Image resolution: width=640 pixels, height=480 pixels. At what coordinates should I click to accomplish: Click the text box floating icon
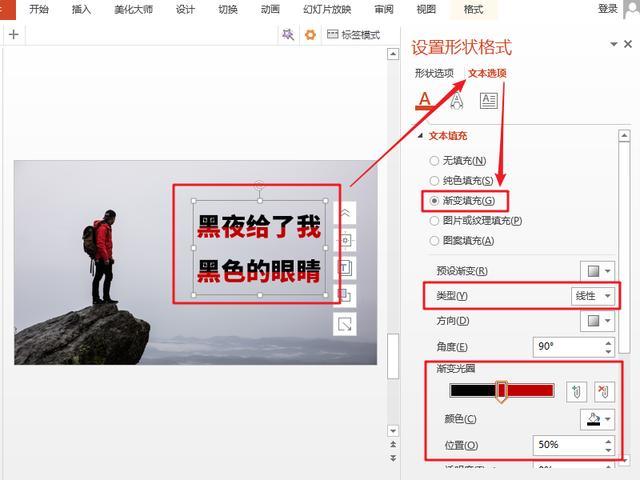345,268
